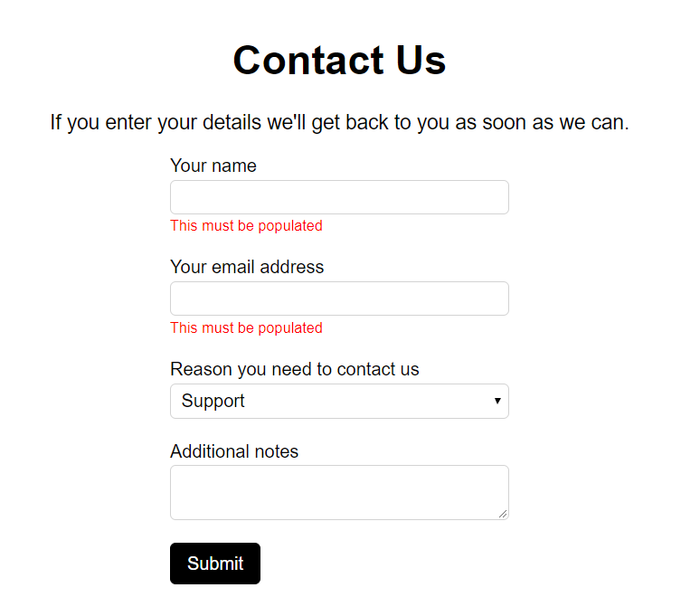Place cursor in the empty email box

[339, 299]
